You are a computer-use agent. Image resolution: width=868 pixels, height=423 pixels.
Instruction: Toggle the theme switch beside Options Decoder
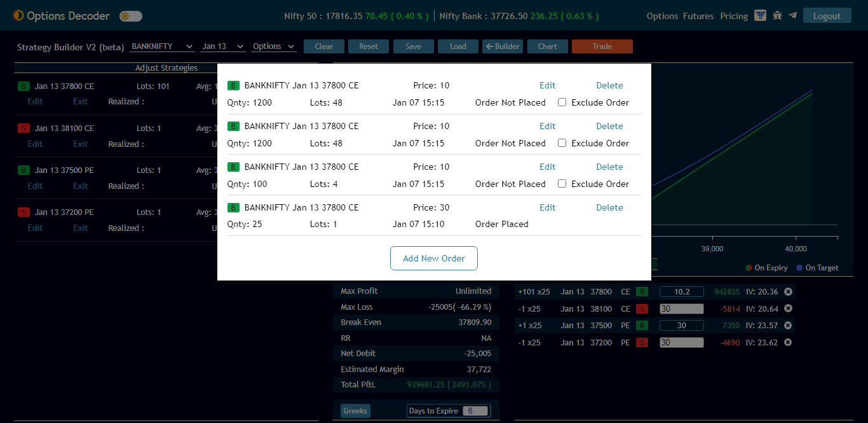[131, 16]
